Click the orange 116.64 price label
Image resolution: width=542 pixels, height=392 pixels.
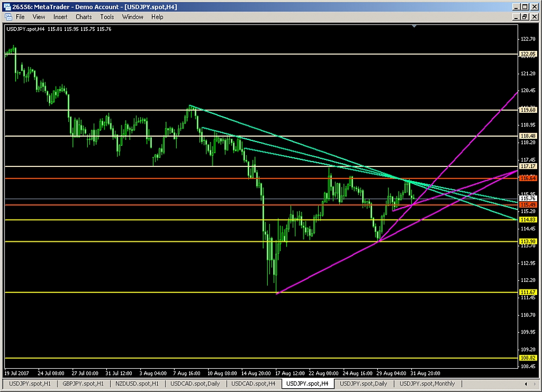(528, 178)
